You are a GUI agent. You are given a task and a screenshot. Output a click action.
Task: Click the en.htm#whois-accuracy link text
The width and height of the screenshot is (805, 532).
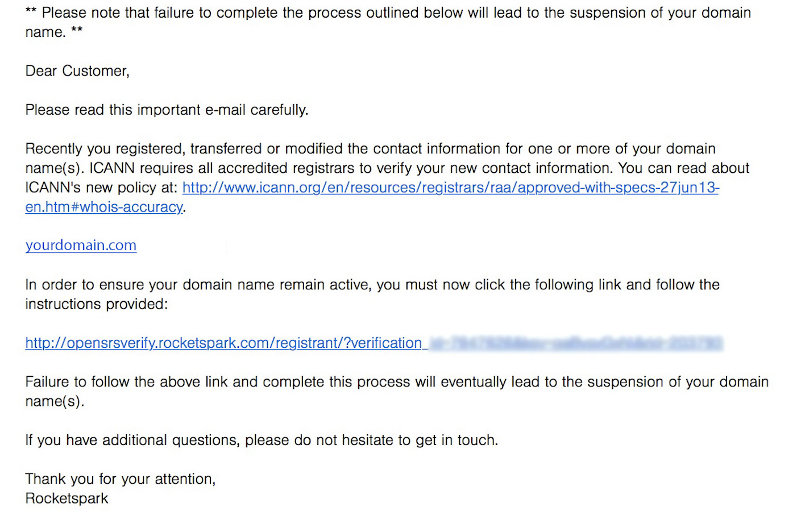tap(104, 207)
